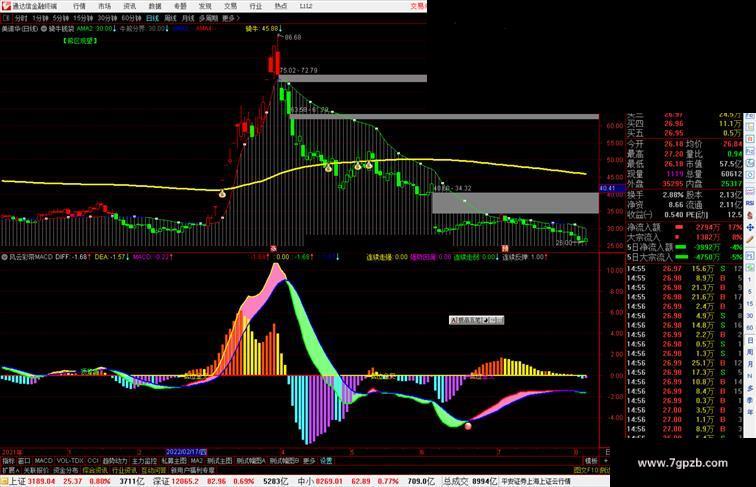Collapse the 扩展 panel at bottom left
This screenshot has width=756, height=487.
pos(10,470)
